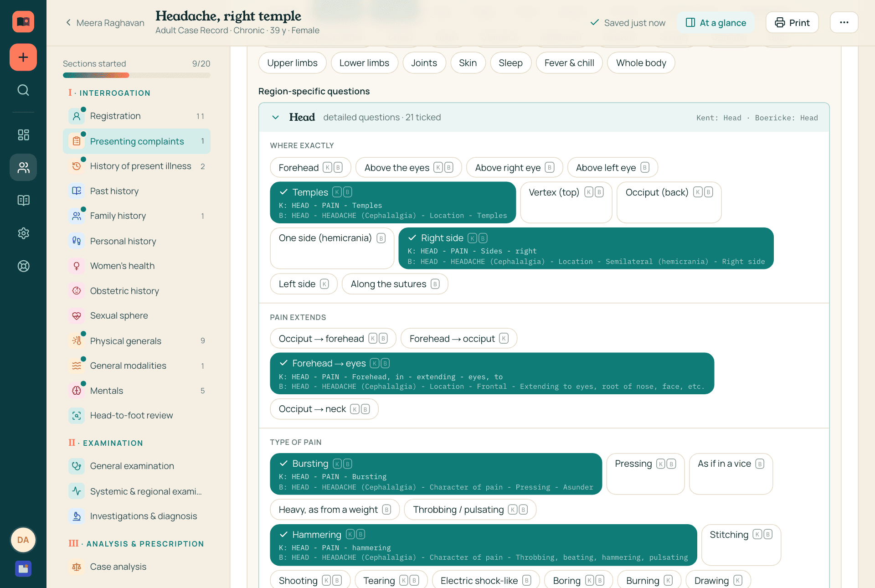The image size is (875, 588).
Task: Click the Case analysis scales icon
Action: tap(77, 567)
